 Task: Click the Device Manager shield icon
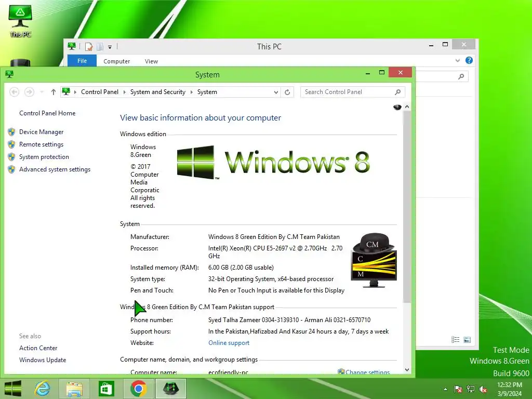11,132
